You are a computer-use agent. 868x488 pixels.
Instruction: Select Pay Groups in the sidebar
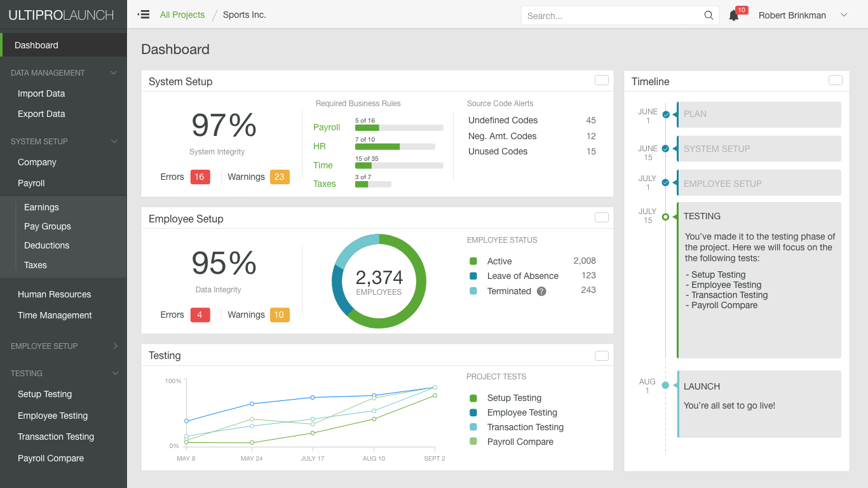pyautogui.click(x=48, y=226)
